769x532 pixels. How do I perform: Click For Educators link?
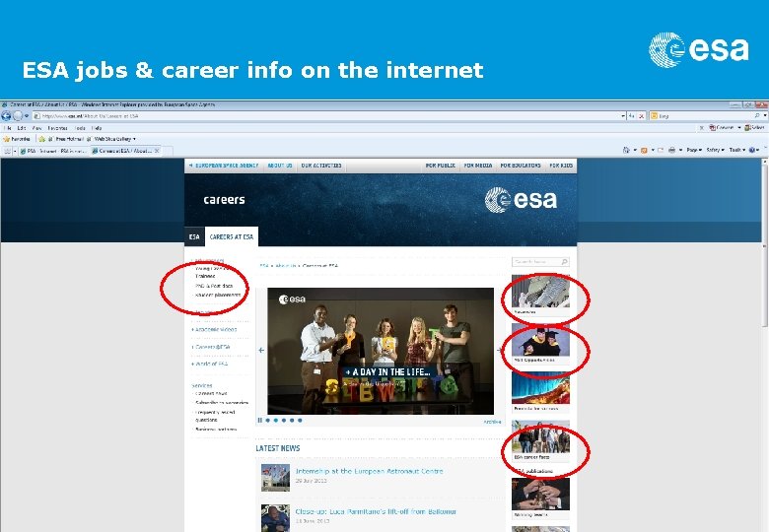521,166
